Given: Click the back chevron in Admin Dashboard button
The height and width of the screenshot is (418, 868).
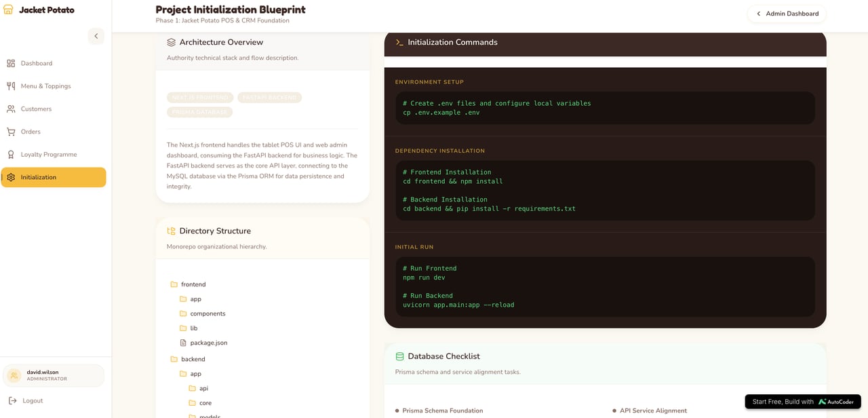Looking at the screenshot, I should (759, 14).
